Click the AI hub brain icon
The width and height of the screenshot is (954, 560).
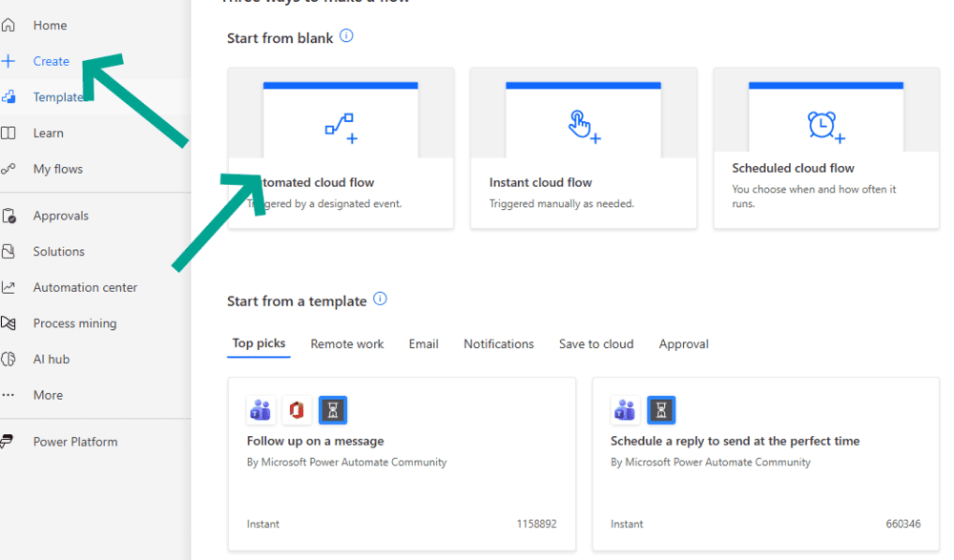[8, 359]
